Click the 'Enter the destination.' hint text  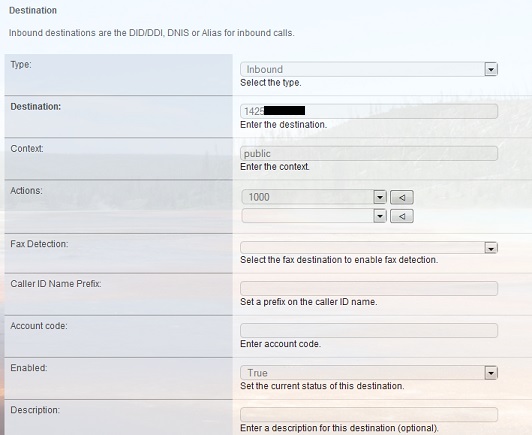click(x=284, y=125)
